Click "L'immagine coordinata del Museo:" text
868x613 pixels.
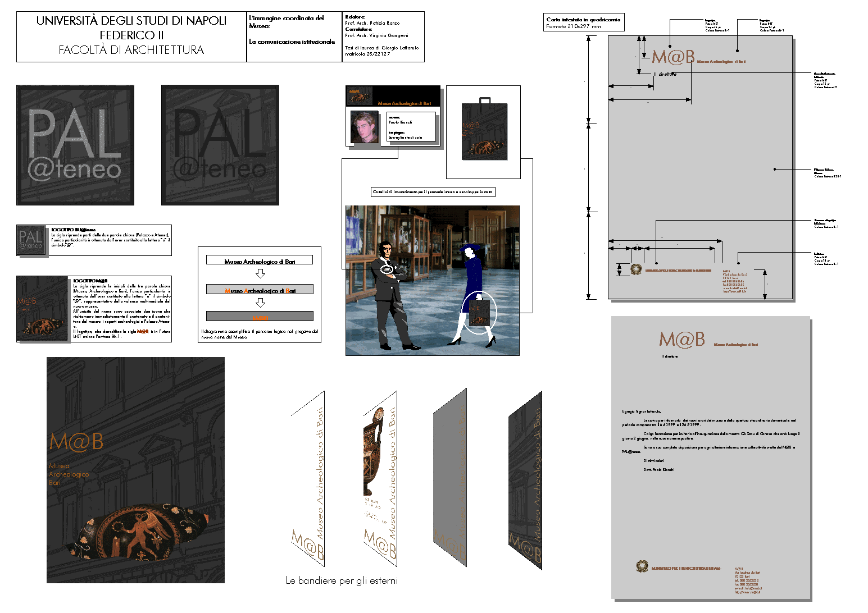(x=287, y=22)
